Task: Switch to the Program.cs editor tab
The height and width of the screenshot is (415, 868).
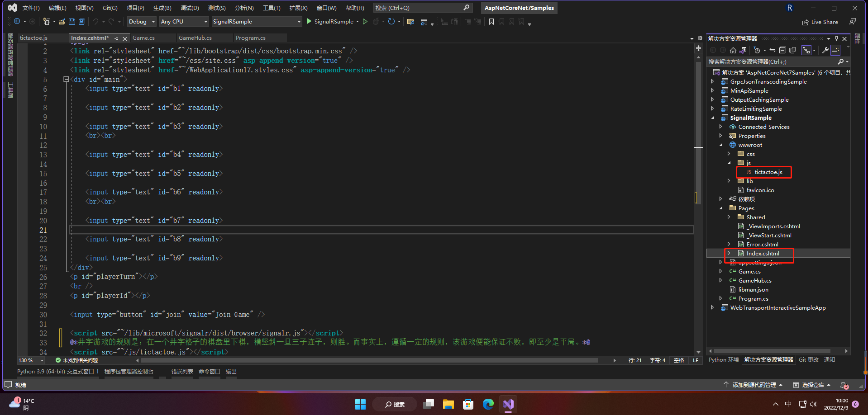Action: pyautogui.click(x=251, y=38)
